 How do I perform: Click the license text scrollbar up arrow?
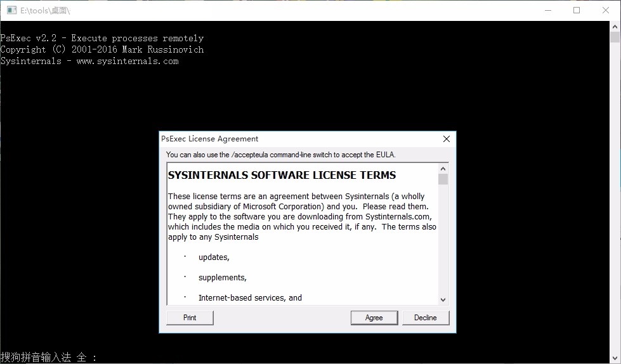443,169
